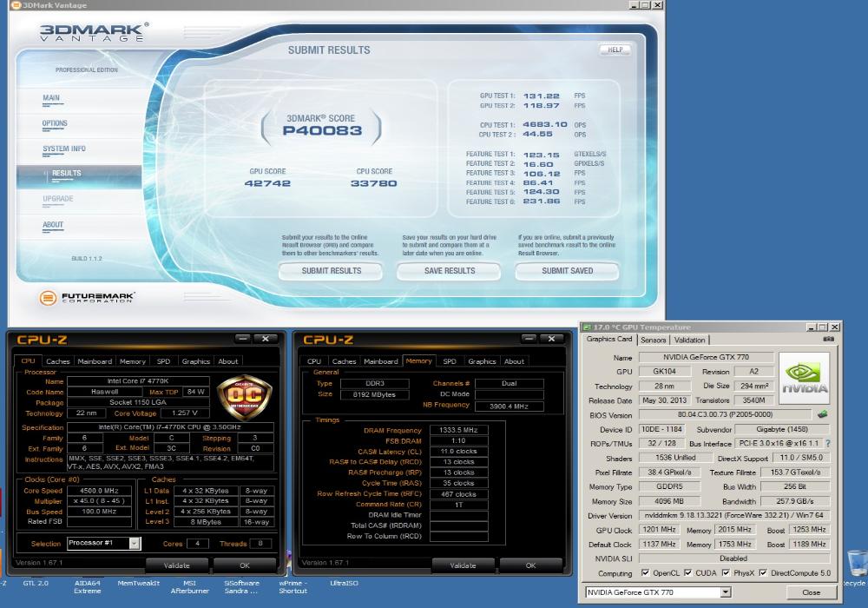Screen dimensions: 868x608
Task: Toggle the CUDA checkbox
Action: point(688,572)
